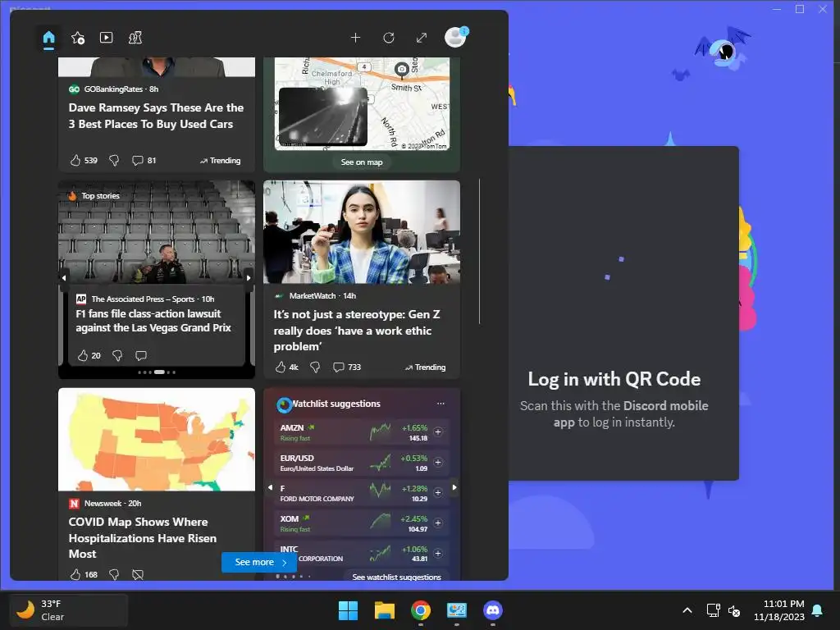Click disabled comments icon on COVID article
The image size is (840, 630).
pyautogui.click(x=138, y=574)
